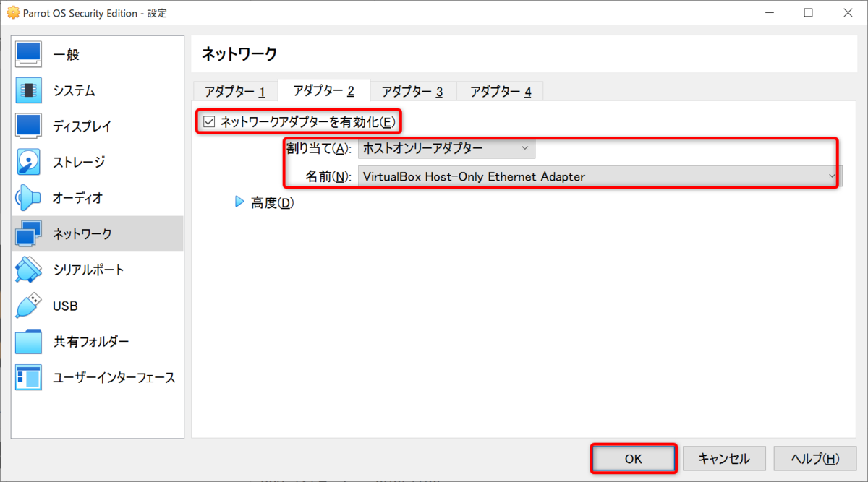This screenshot has height=482, width=868.
Task: Select the 一般 settings category label
Action: click(x=66, y=55)
